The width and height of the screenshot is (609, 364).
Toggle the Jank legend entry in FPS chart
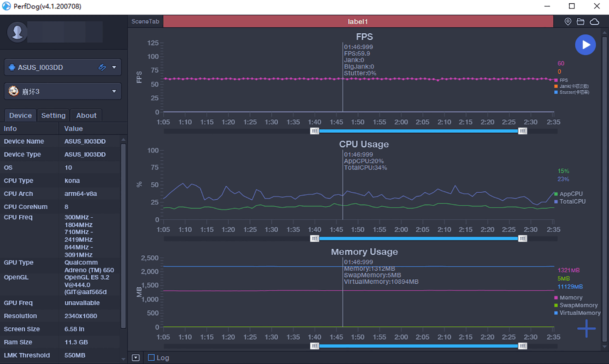click(x=571, y=86)
